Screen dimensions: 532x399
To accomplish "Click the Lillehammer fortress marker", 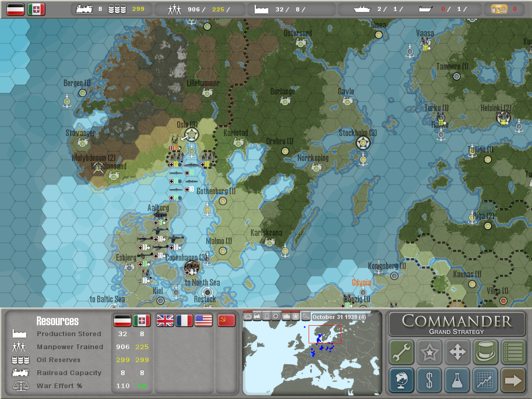I will 207,92.
